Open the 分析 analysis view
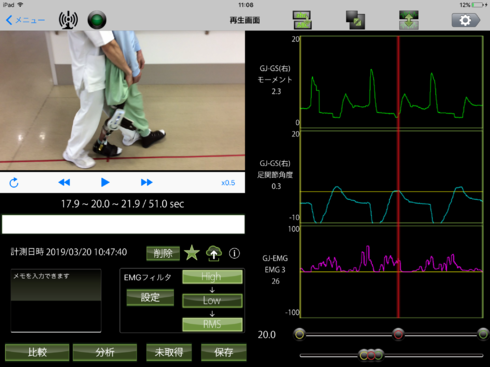This screenshot has width=490, height=367. [x=105, y=352]
